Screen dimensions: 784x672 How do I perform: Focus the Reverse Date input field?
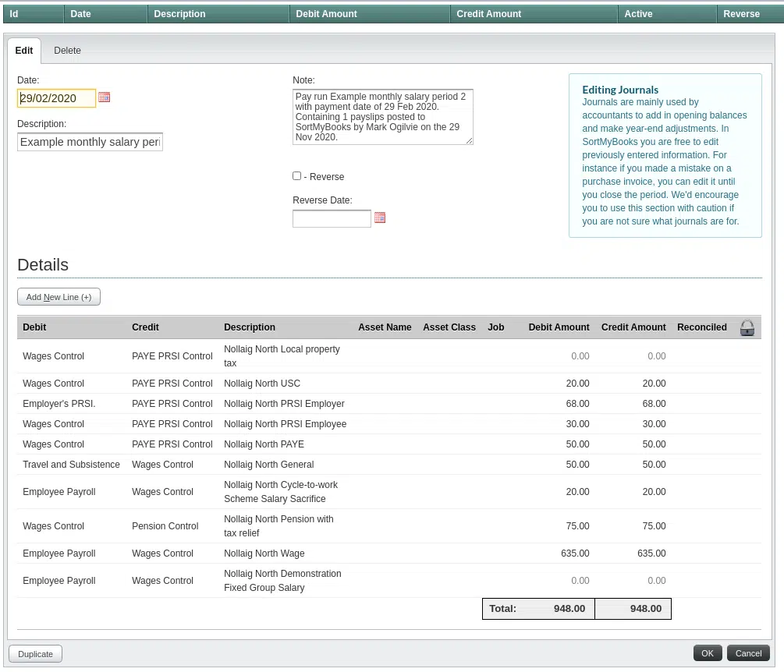tap(332, 218)
